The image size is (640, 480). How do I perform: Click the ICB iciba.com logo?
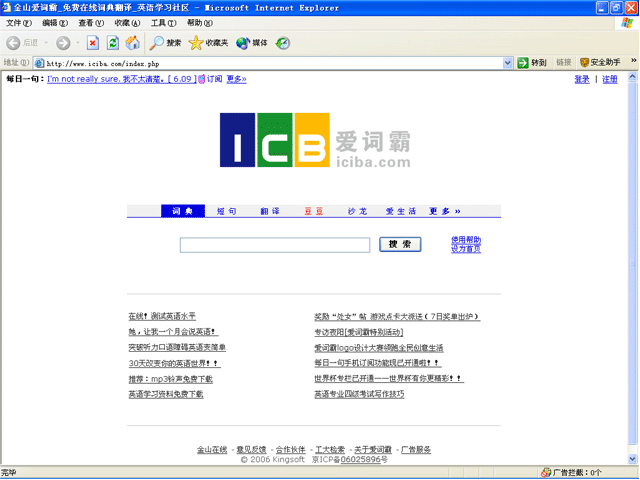[315, 140]
